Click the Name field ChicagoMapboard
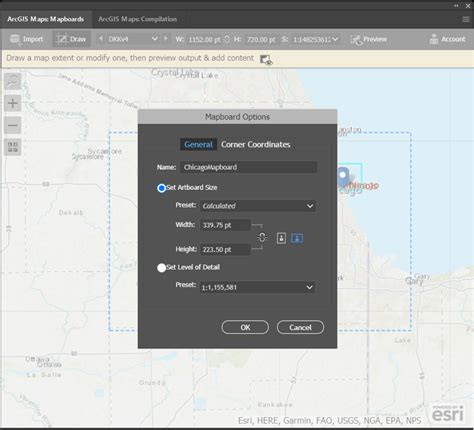The image size is (474, 430). pyautogui.click(x=248, y=167)
